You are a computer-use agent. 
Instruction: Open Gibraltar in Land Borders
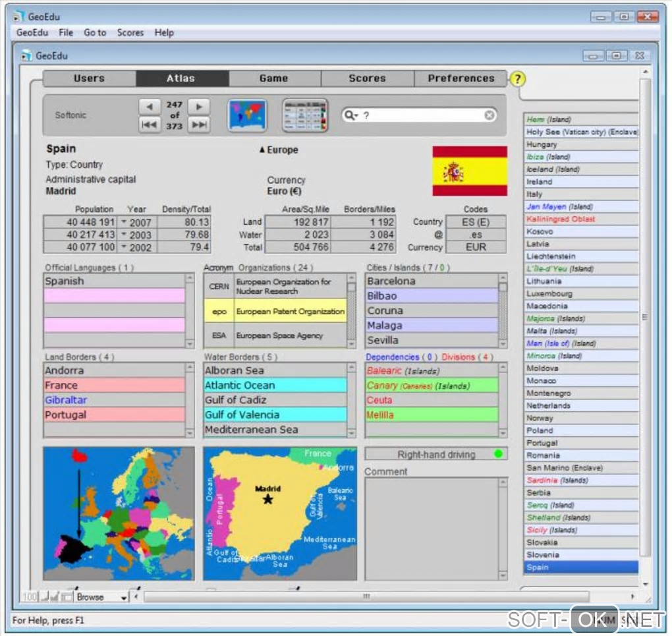click(115, 399)
